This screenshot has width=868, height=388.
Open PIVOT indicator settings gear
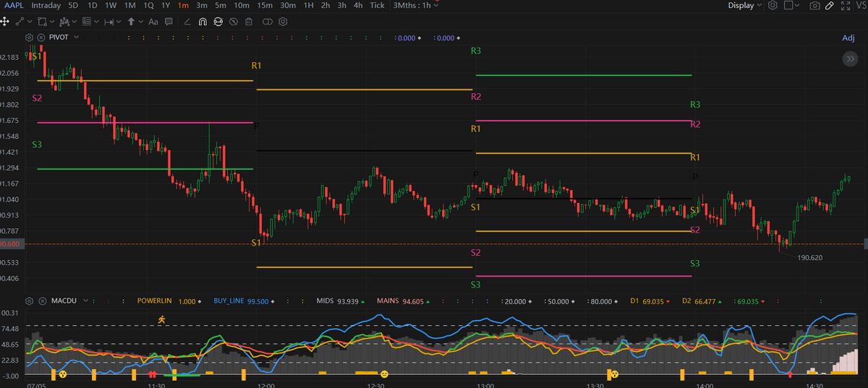(29, 38)
